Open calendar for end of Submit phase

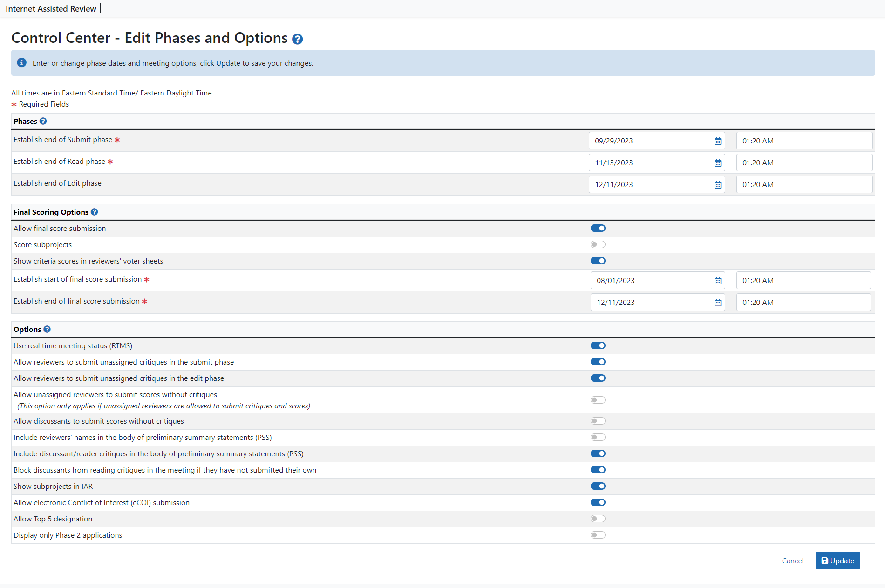718,141
